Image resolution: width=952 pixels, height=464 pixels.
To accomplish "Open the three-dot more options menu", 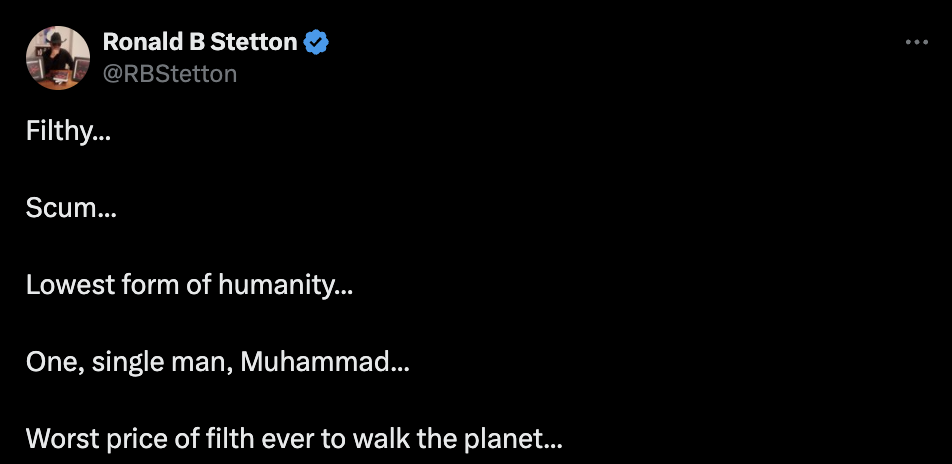I will (x=916, y=43).
